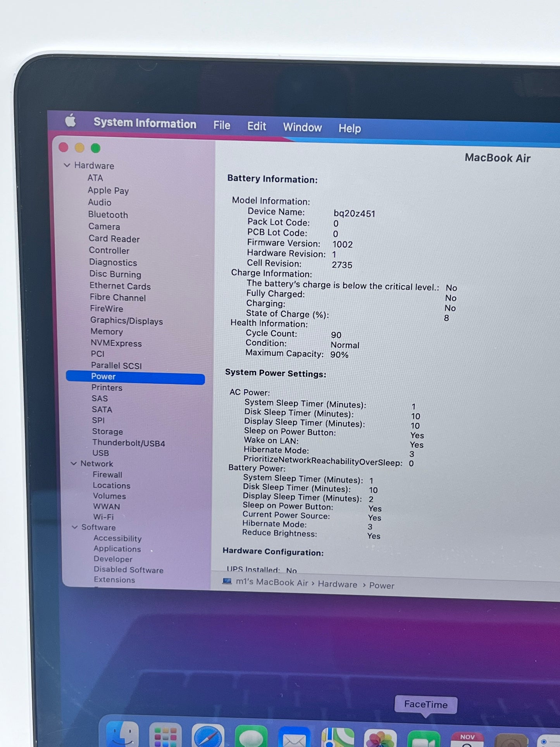
Task: Open the System Information app menu
Action: pyautogui.click(x=145, y=123)
